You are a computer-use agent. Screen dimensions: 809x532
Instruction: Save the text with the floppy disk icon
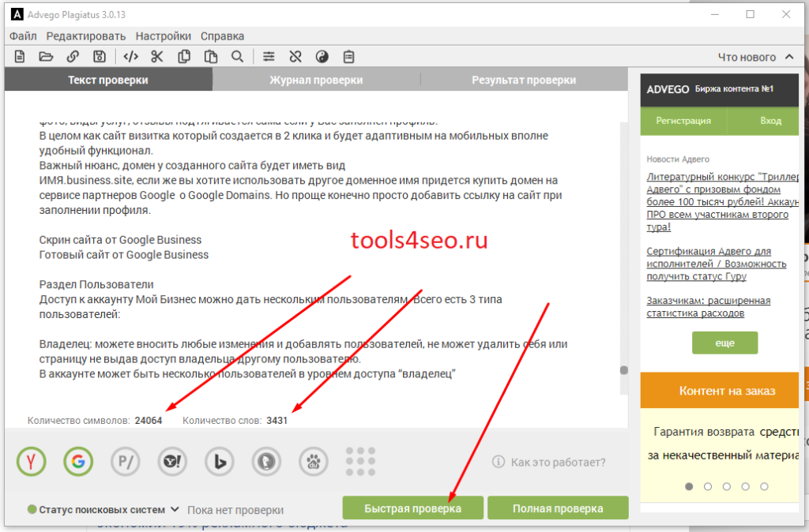99,57
